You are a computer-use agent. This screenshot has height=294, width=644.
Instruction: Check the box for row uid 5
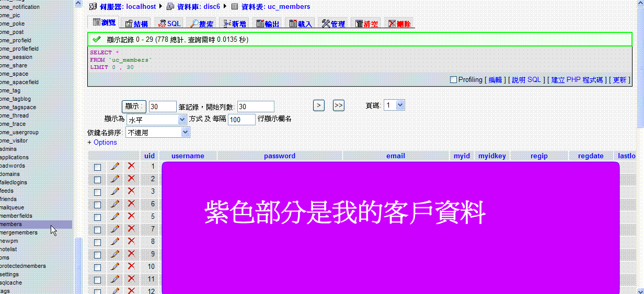(x=97, y=217)
